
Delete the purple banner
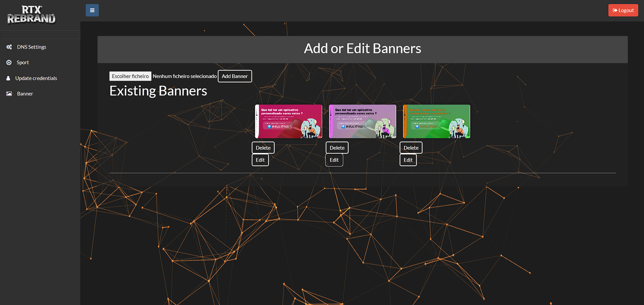337,148
